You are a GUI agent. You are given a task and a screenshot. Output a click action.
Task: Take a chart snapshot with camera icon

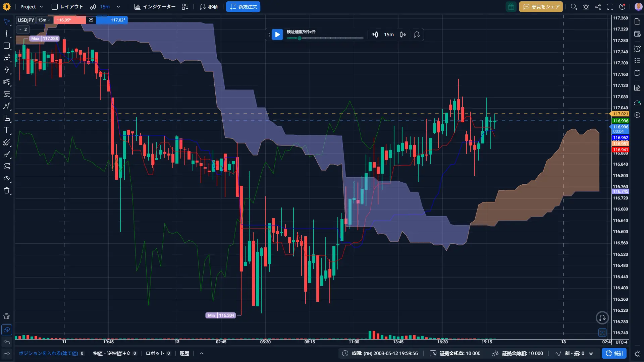pyautogui.click(x=586, y=7)
